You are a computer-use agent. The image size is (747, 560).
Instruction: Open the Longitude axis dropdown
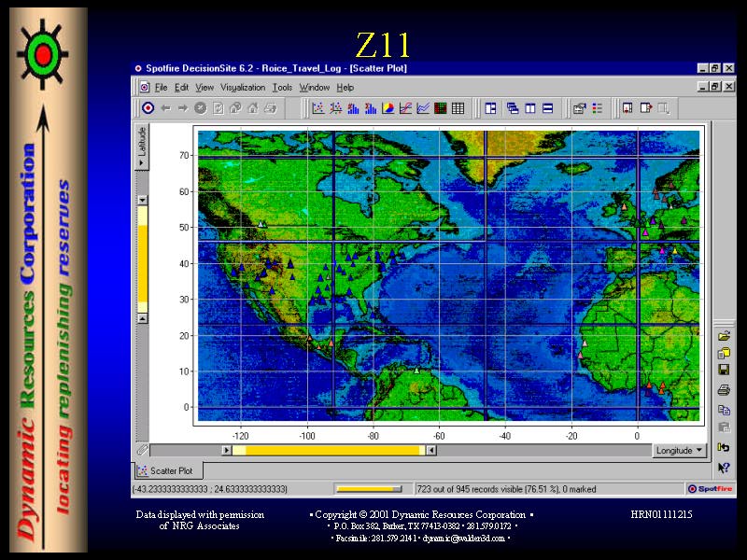[x=680, y=450]
